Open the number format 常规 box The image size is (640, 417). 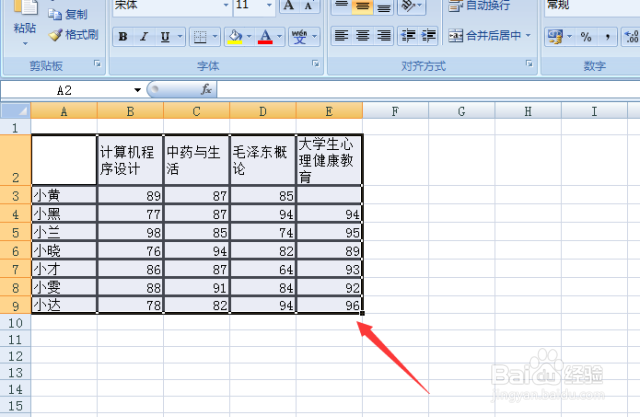coord(592,6)
